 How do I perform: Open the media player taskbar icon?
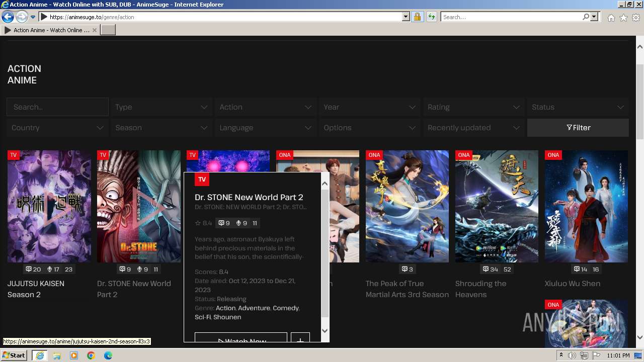(74, 355)
